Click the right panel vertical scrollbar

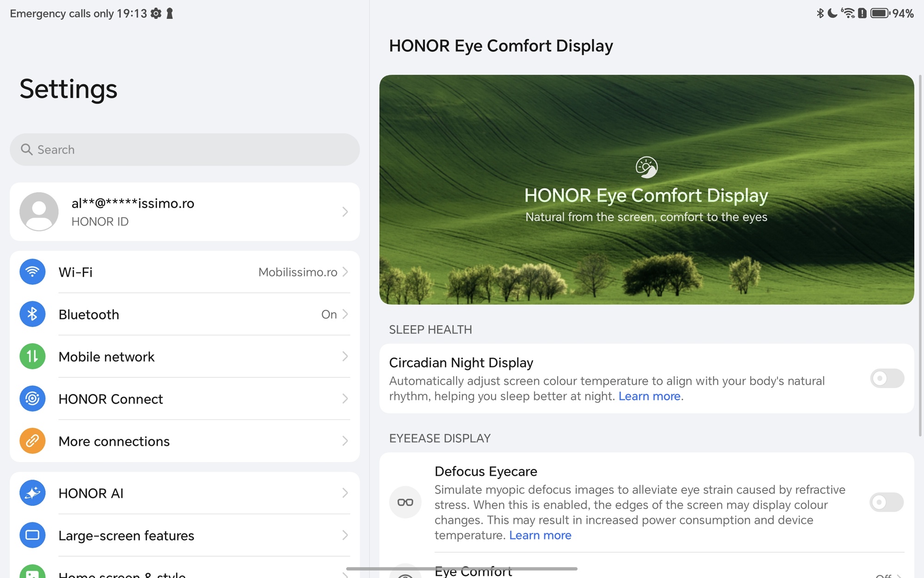920,254
